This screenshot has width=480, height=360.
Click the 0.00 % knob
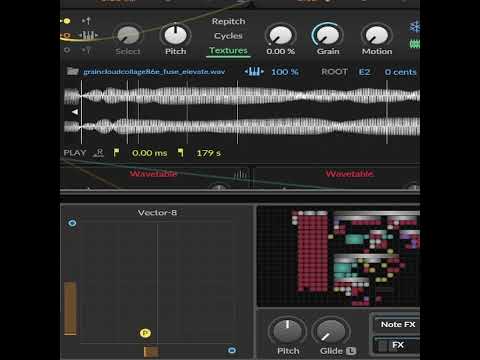[x=281, y=35]
